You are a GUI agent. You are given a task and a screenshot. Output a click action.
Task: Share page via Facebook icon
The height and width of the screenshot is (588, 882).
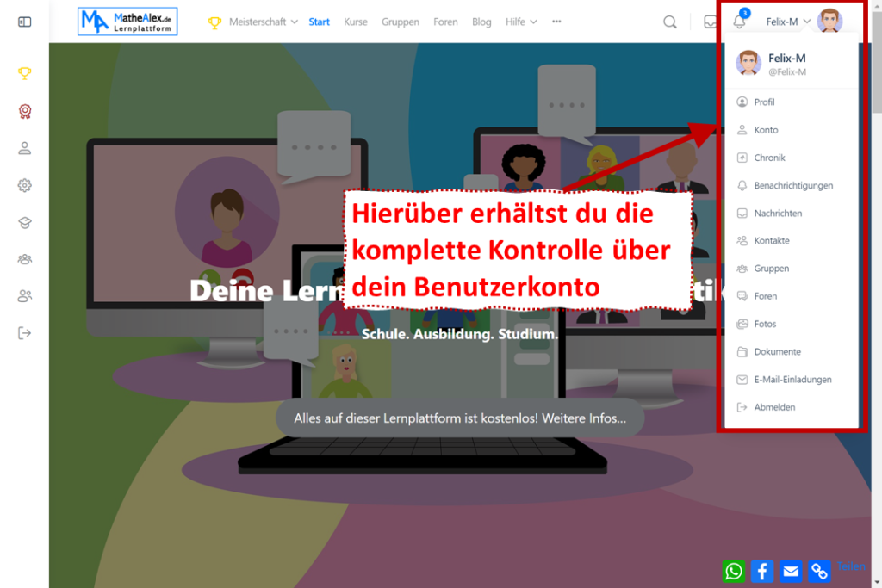coord(762,570)
